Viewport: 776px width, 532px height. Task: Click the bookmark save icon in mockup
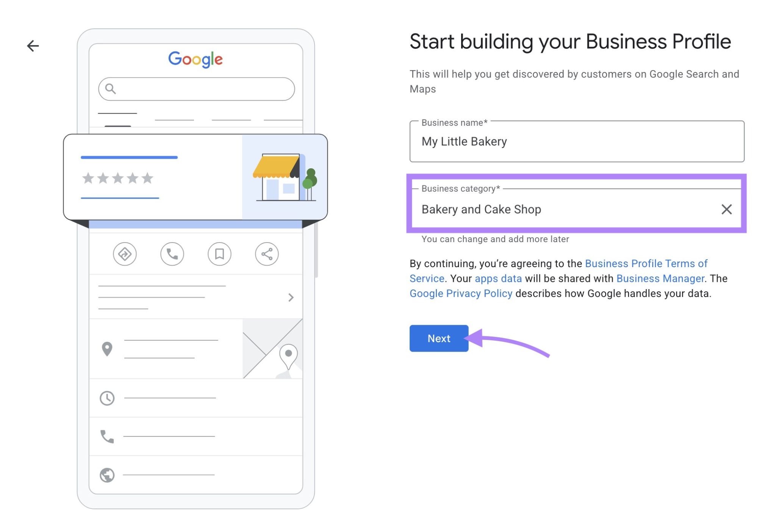pyautogui.click(x=219, y=254)
